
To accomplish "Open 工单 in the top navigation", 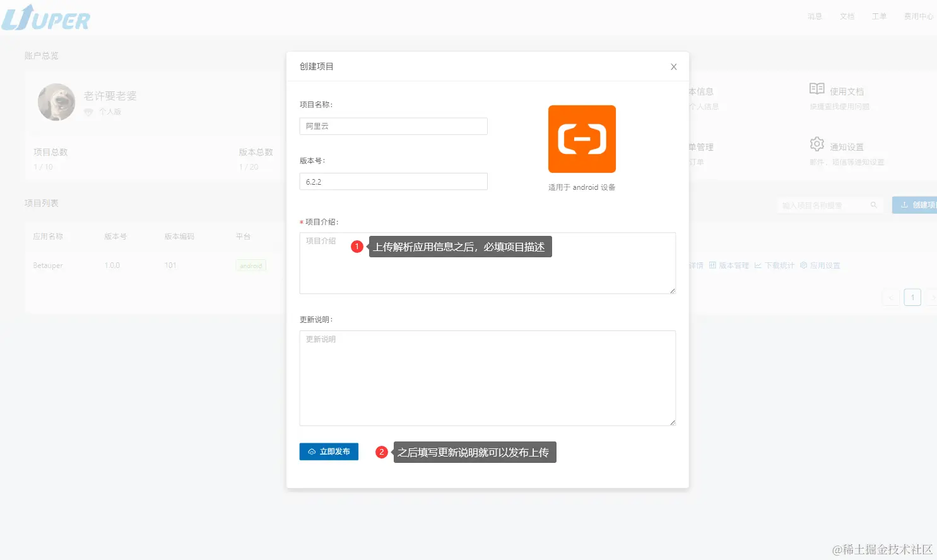I will pos(879,16).
